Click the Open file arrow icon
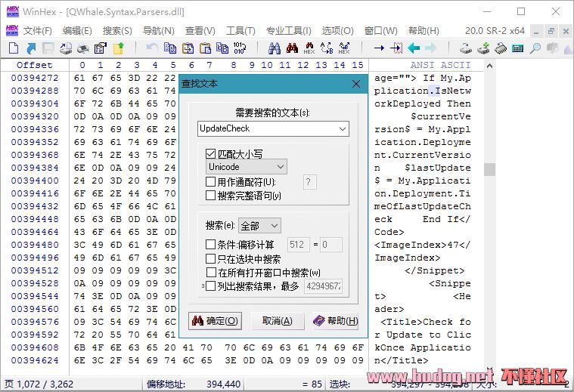 tap(31, 48)
